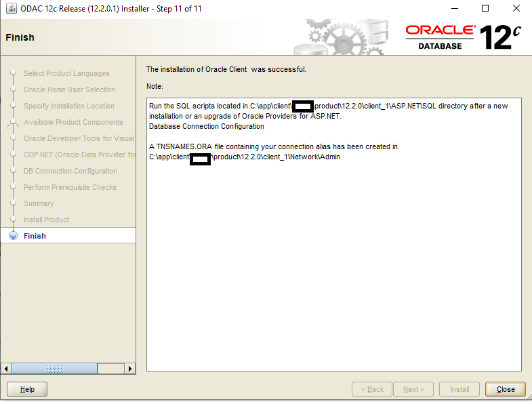Screen dimensions: 532x402
Task: Select the Summary step
Action: [39, 203]
